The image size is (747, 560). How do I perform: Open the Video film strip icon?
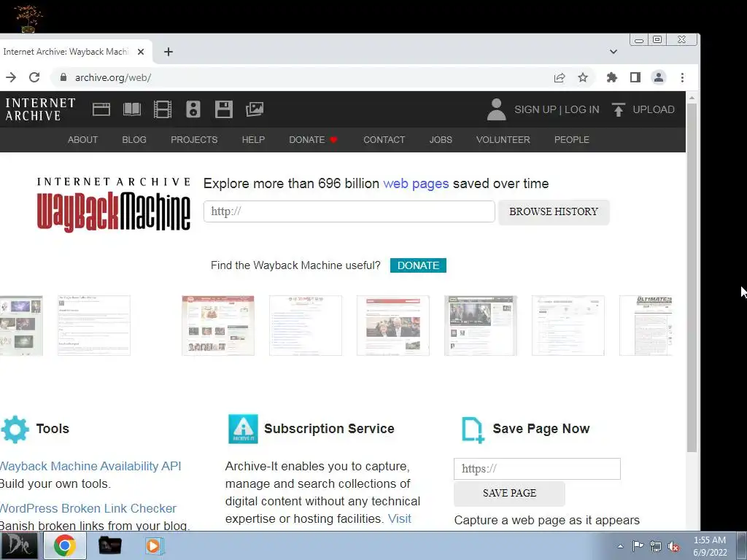coord(163,109)
